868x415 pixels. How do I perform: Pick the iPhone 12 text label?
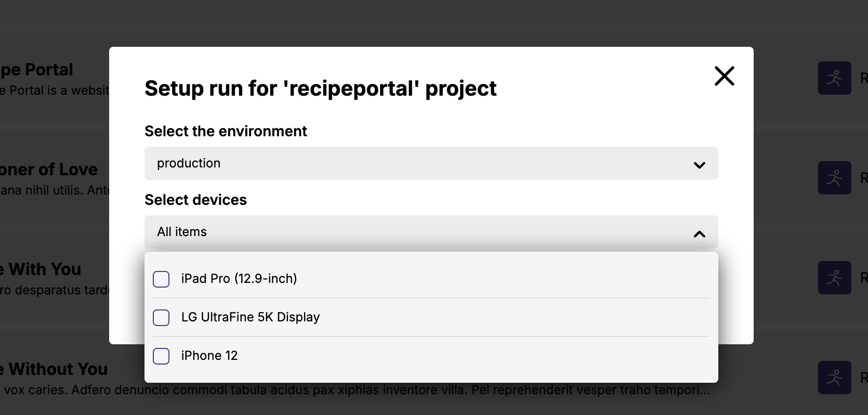(209, 356)
